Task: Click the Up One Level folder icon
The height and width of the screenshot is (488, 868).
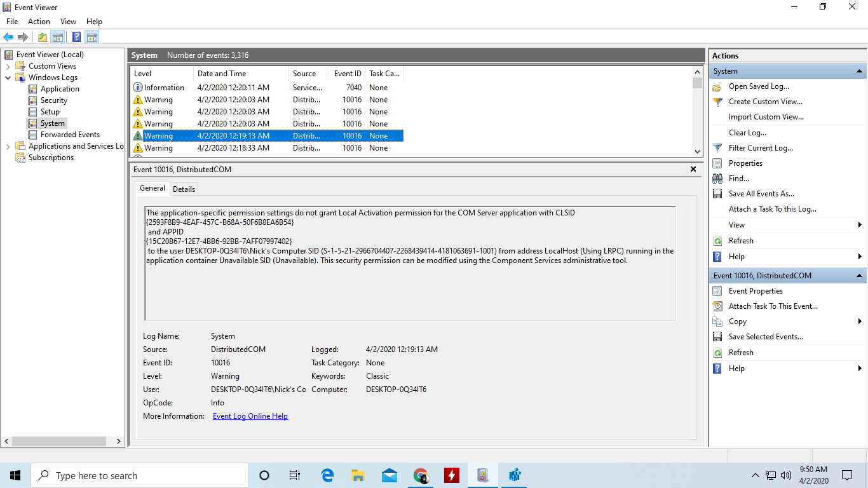Action: click(43, 37)
